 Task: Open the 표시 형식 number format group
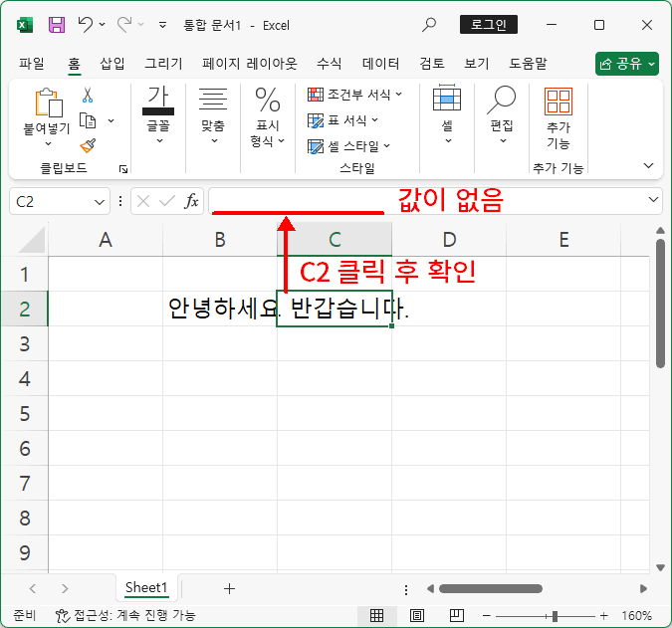268,116
